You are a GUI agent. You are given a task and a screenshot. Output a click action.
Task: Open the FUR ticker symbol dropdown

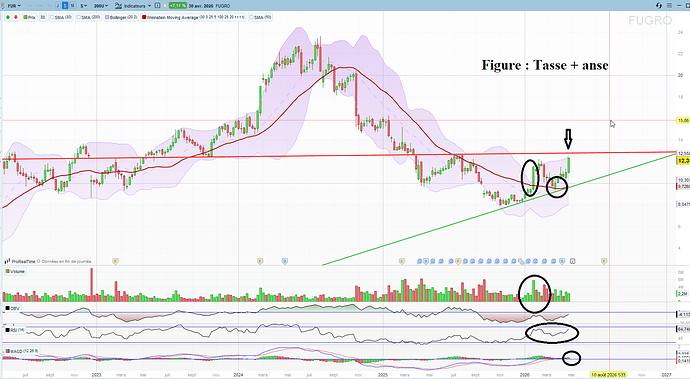(x=14, y=6)
